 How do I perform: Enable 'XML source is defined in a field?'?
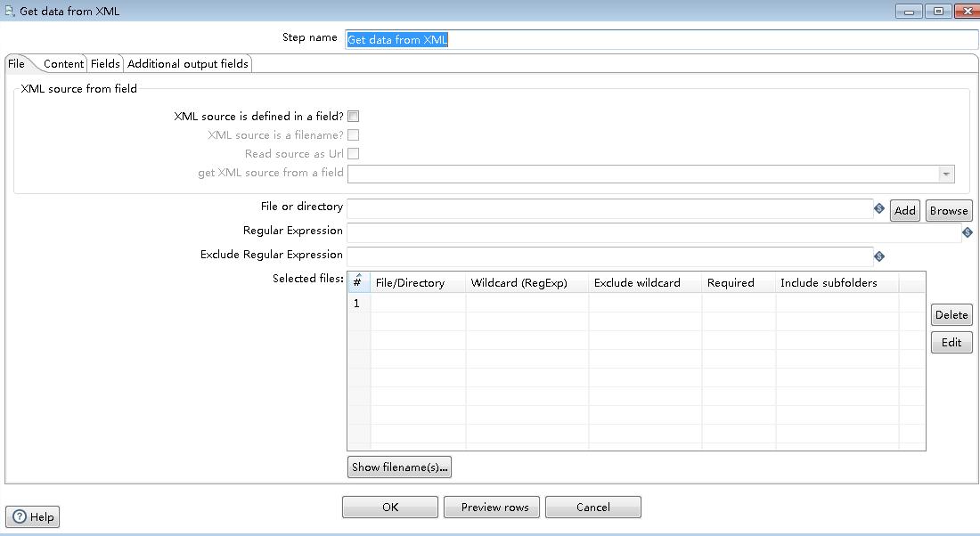[x=353, y=116]
